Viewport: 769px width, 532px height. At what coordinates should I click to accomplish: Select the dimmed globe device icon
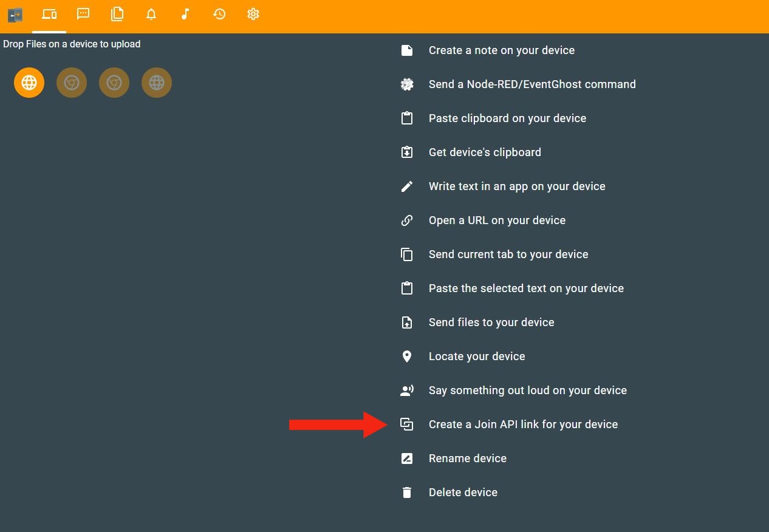pos(157,83)
